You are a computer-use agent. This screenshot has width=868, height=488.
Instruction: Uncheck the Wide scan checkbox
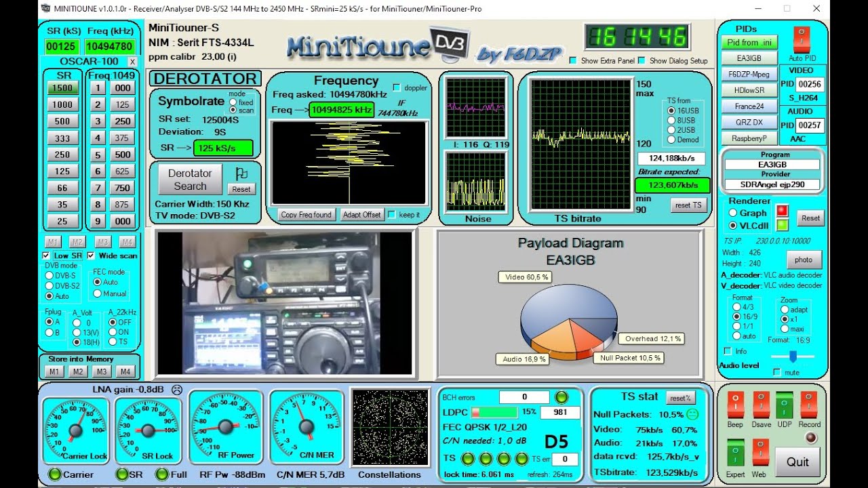(91, 256)
